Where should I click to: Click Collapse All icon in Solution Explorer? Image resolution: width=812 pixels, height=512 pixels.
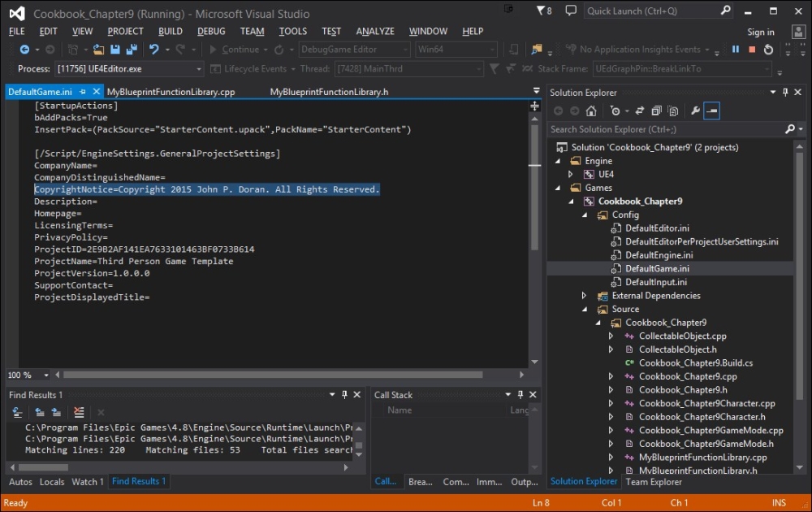[x=656, y=111]
